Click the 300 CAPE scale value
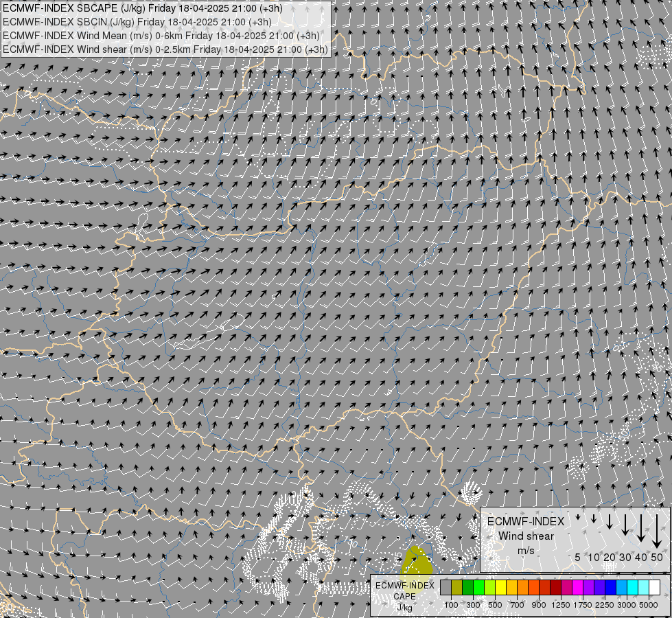 click(x=473, y=605)
